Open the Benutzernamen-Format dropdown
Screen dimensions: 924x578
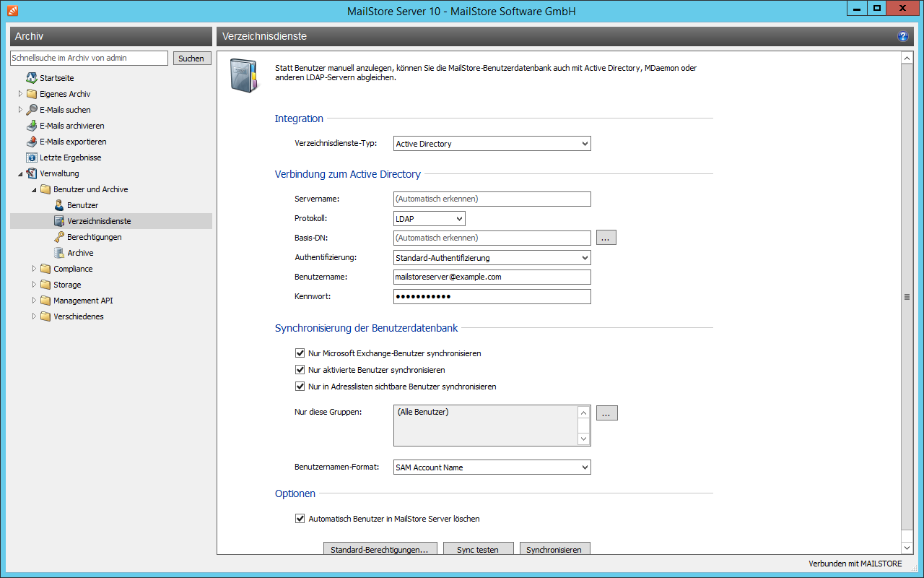[492, 467]
